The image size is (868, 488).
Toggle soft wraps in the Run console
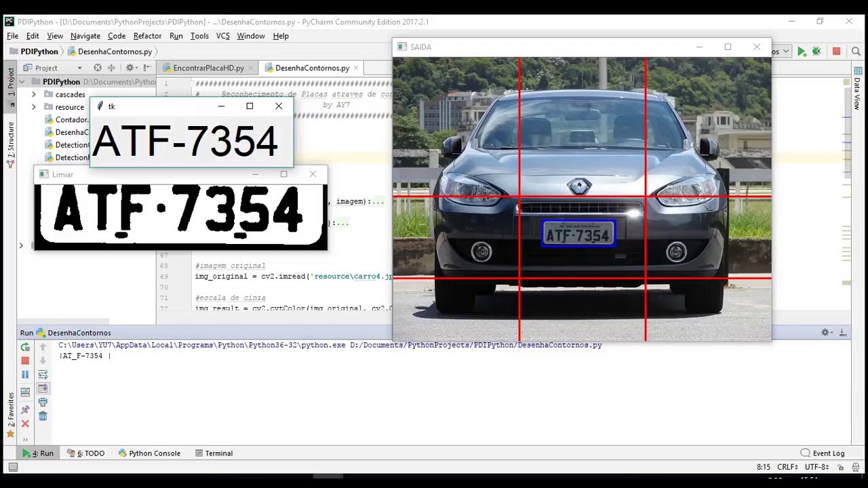(x=43, y=373)
